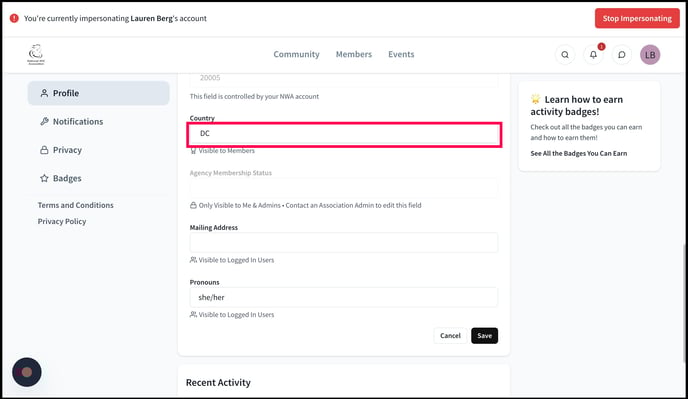The width and height of the screenshot is (688, 399).
Task: Click the star icon beside Badges
Action: (44, 178)
